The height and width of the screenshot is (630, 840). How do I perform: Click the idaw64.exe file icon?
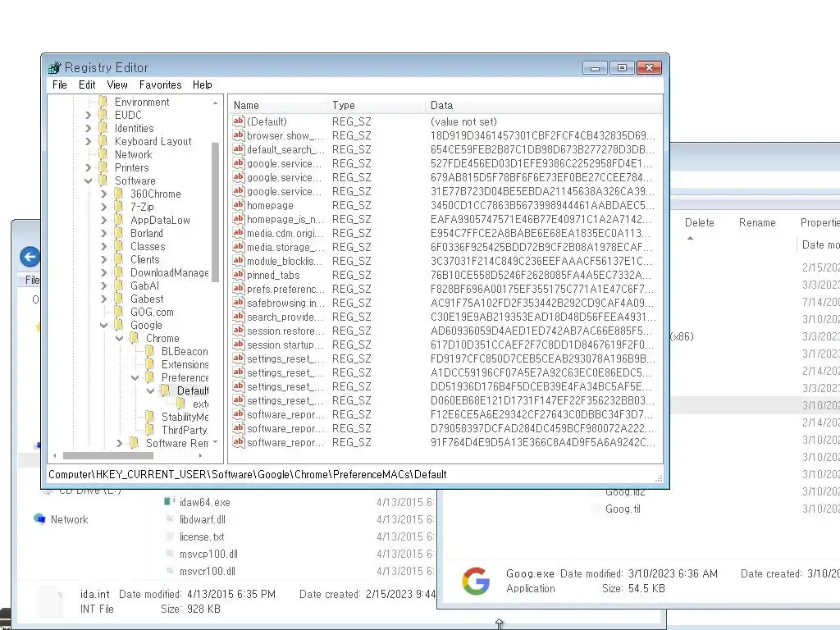[x=170, y=502]
